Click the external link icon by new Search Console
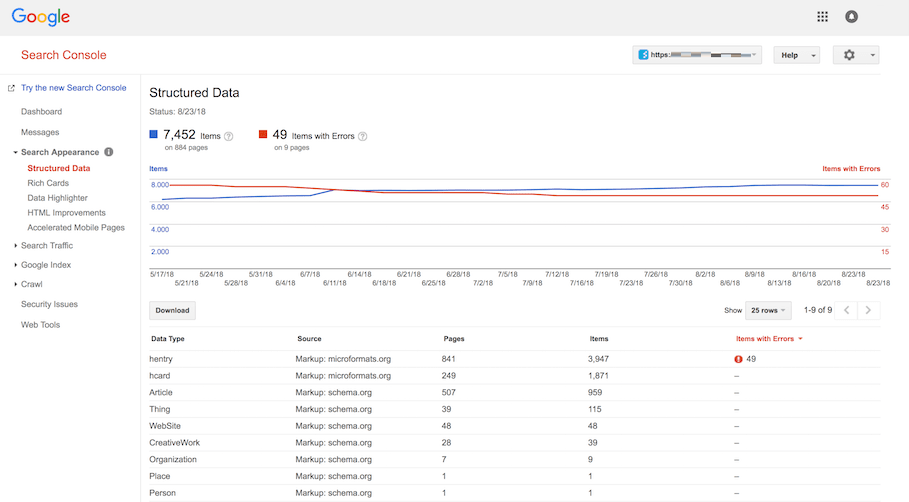 click(x=11, y=88)
